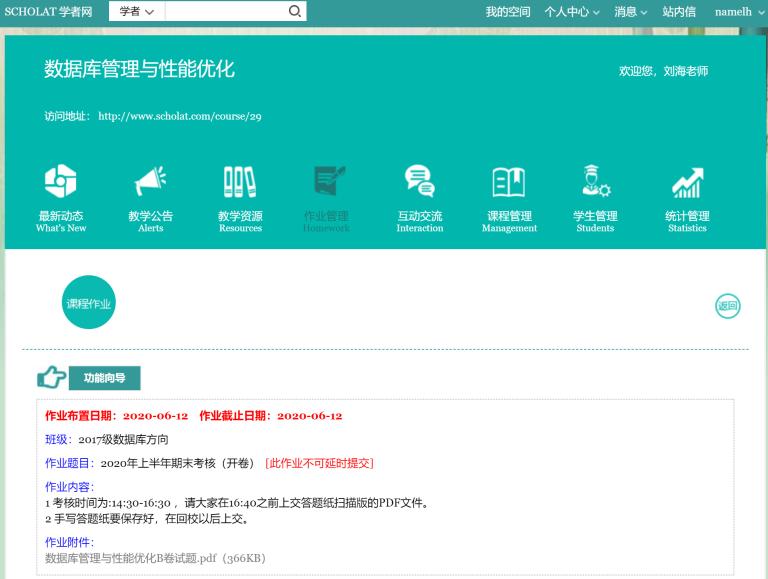Open the course Management book icon
Screen dimensions: 768x579
click(x=509, y=183)
